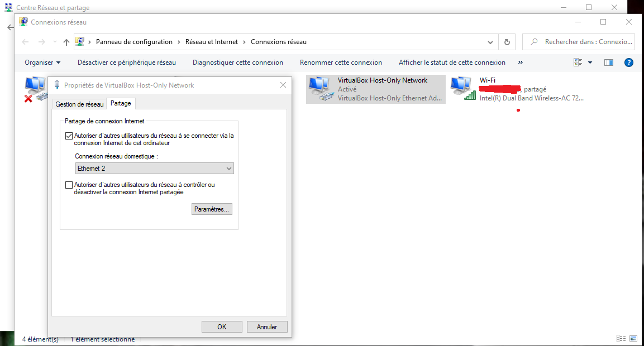Navigate to Panneau de configuration breadcrumb
Viewport: 644px width, 346px height.
pyautogui.click(x=134, y=42)
